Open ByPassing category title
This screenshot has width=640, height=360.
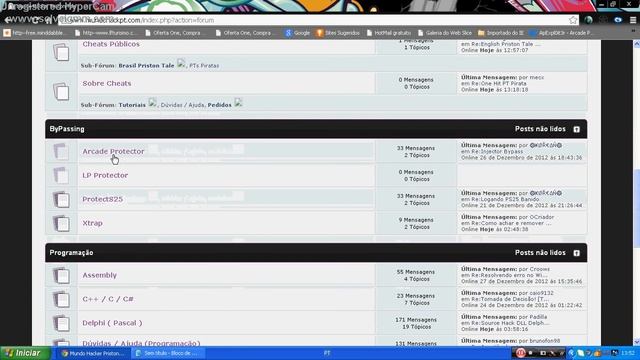click(67, 129)
